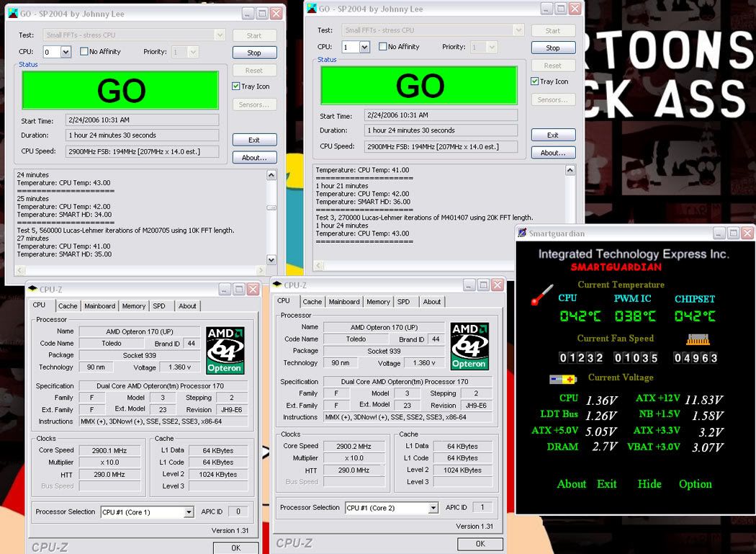Click AMD64 Opteron logo in left CPU-Z
The image size is (756, 554).
225,350
